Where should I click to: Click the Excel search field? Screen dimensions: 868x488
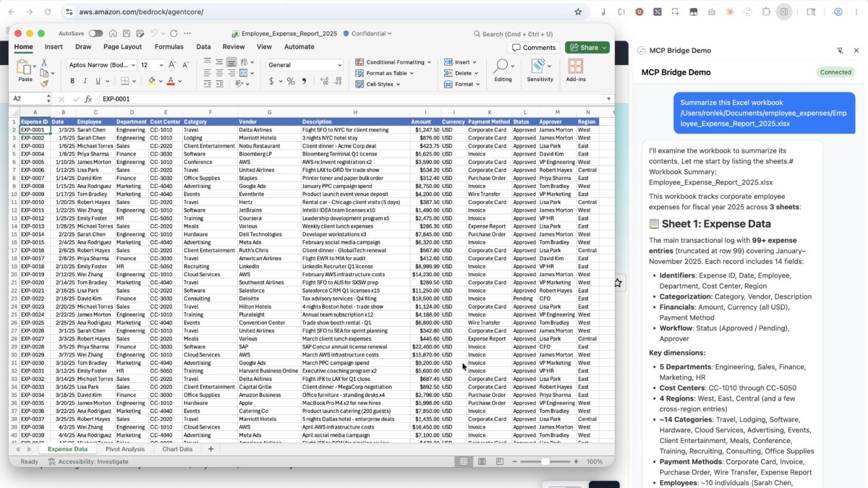coord(513,34)
